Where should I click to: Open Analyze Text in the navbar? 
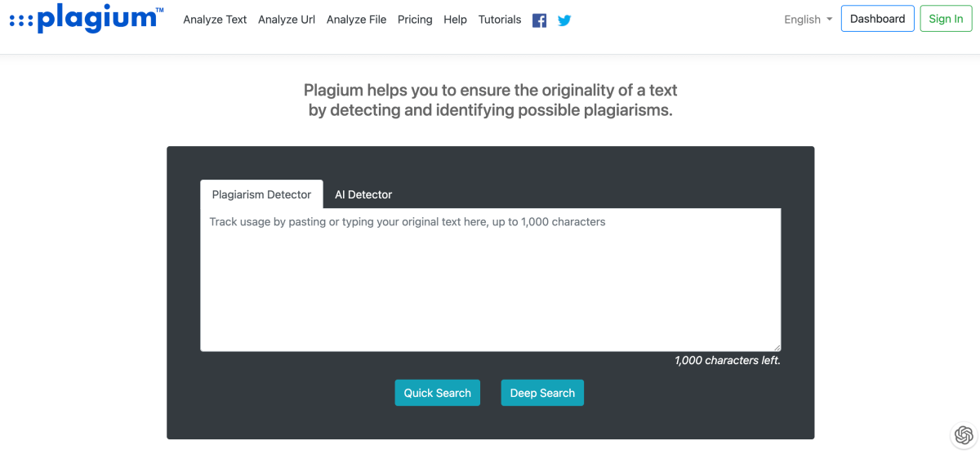click(215, 20)
